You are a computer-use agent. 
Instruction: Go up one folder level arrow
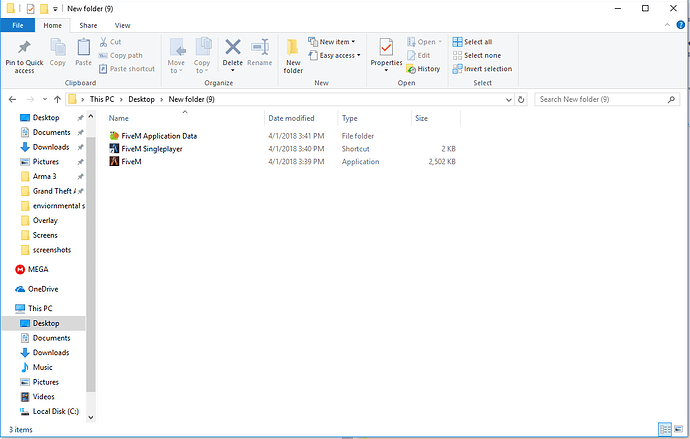click(57, 99)
